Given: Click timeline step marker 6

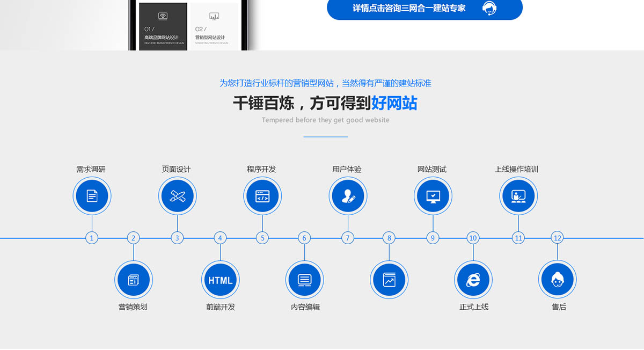Looking at the screenshot, I should coord(304,238).
